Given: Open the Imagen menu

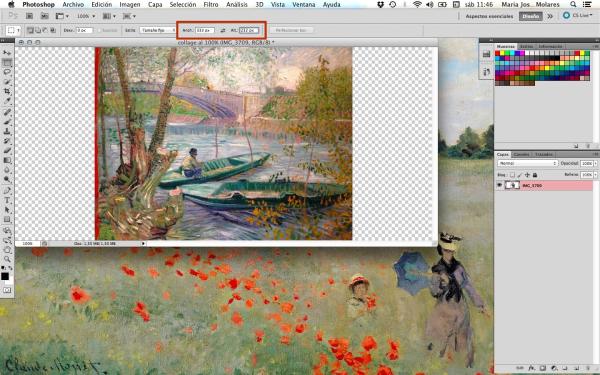Looking at the screenshot, I should pyautogui.click(x=130, y=5).
